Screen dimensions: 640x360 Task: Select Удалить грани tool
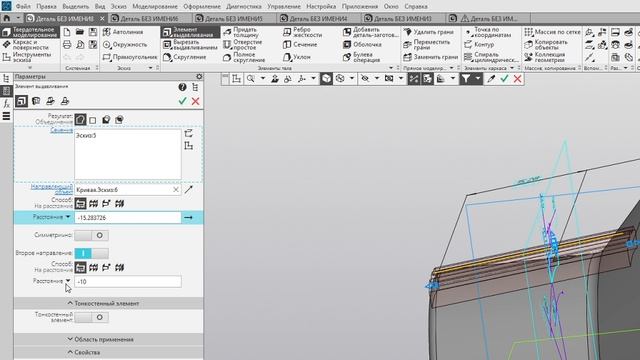coord(429,32)
